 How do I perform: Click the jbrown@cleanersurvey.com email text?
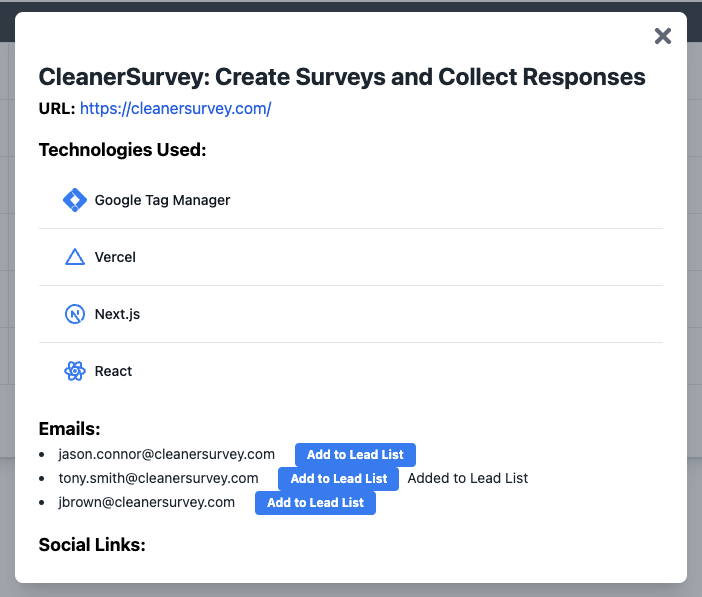click(146, 503)
